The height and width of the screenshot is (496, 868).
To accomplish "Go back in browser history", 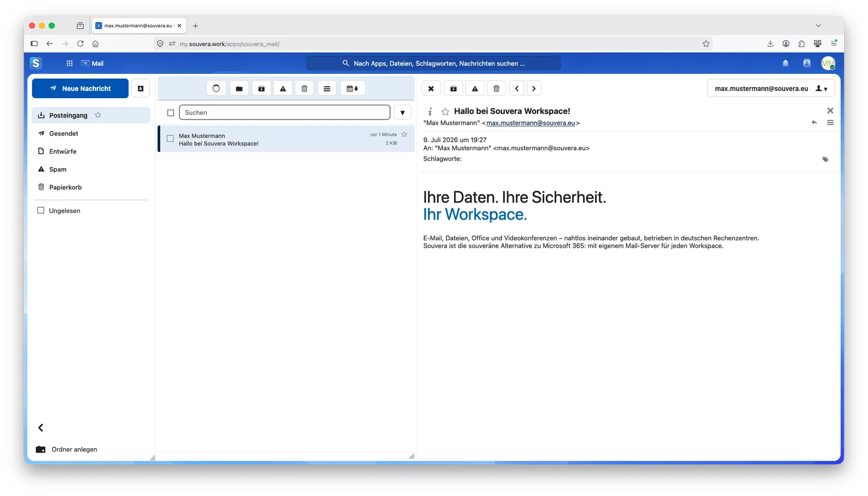I will point(49,43).
